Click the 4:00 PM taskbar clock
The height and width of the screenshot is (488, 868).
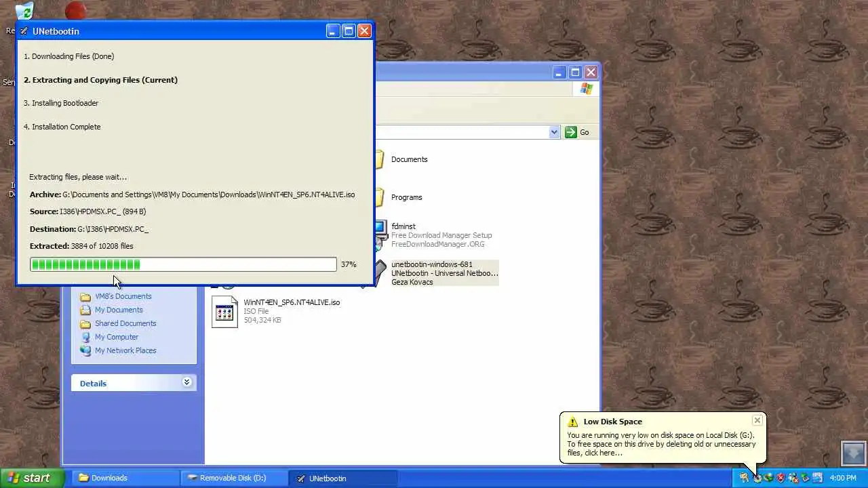[843, 478]
